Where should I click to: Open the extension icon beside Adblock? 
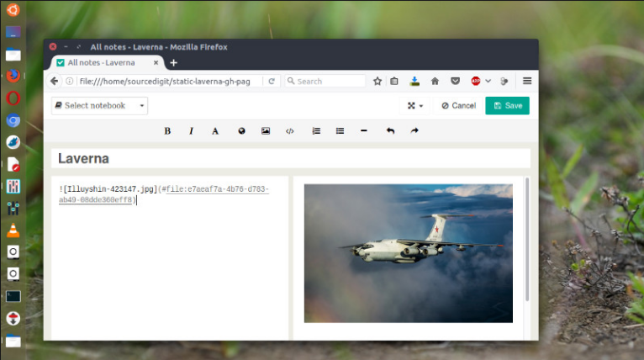504,81
